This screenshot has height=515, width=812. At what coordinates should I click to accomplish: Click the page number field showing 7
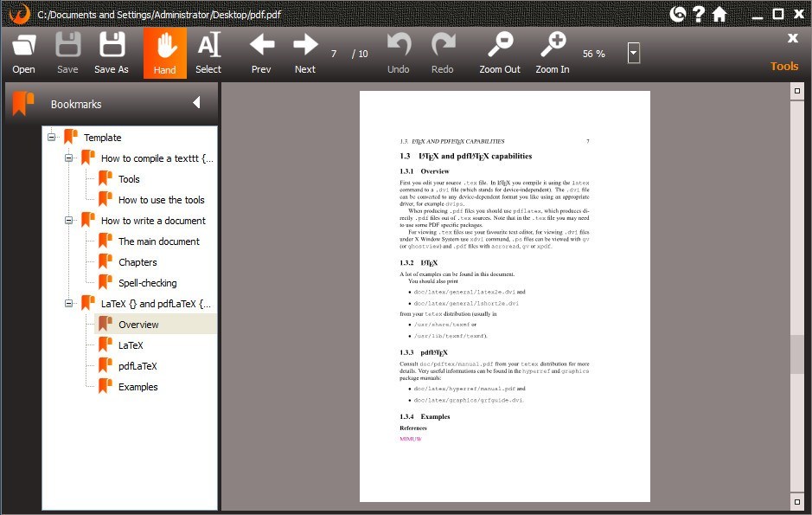click(x=334, y=54)
